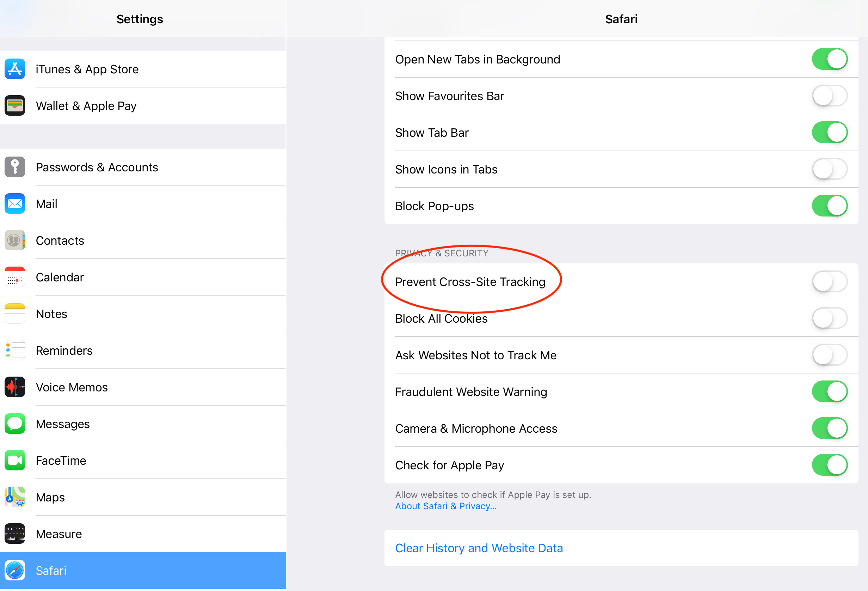Image resolution: width=868 pixels, height=591 pixels.
Task: Tap the Passwords & Accounts key icon
Action: tap(14, 167)
